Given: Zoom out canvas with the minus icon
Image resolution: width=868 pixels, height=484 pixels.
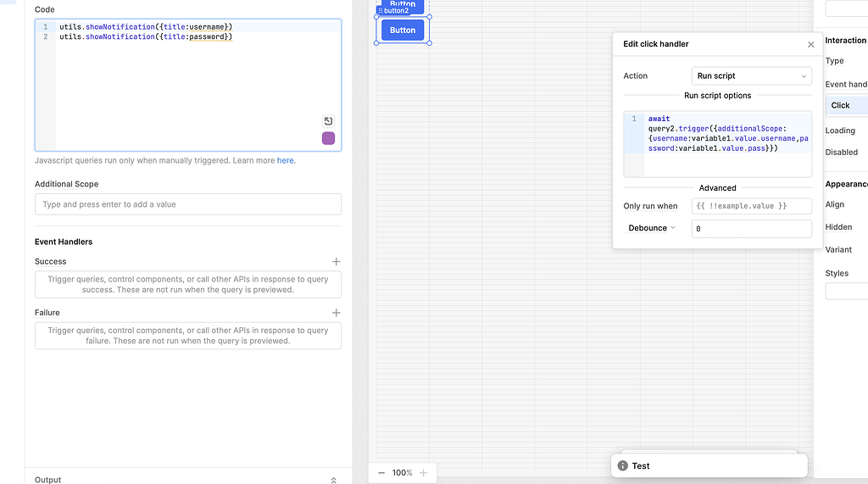Looking at the screenshot, I should point(381,473).
